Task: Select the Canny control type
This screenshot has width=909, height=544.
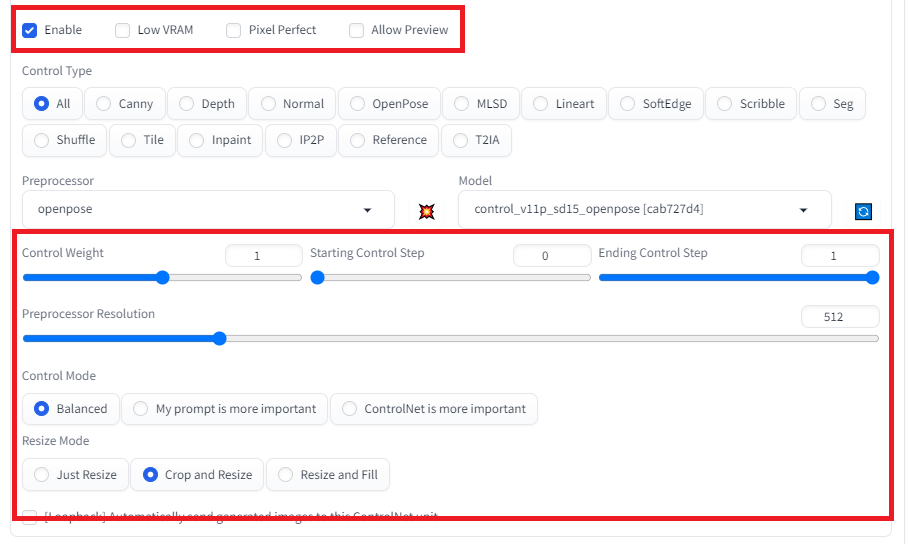Action: (x=124, y=103)
